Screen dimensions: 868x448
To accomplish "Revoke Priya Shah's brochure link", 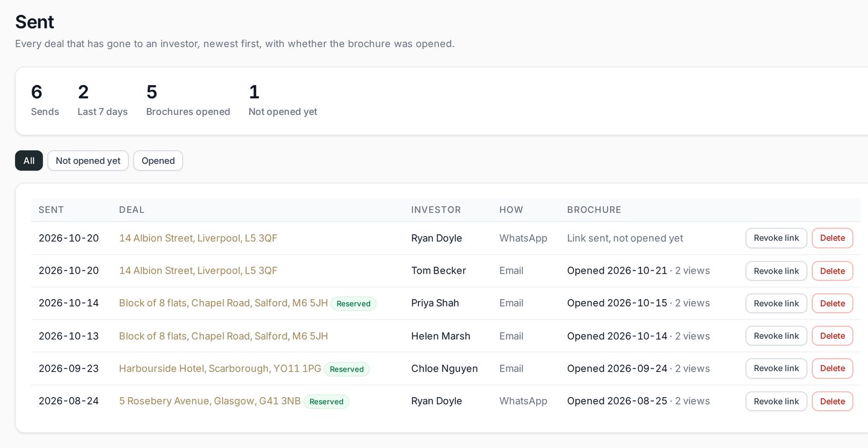I will (776, 303).
